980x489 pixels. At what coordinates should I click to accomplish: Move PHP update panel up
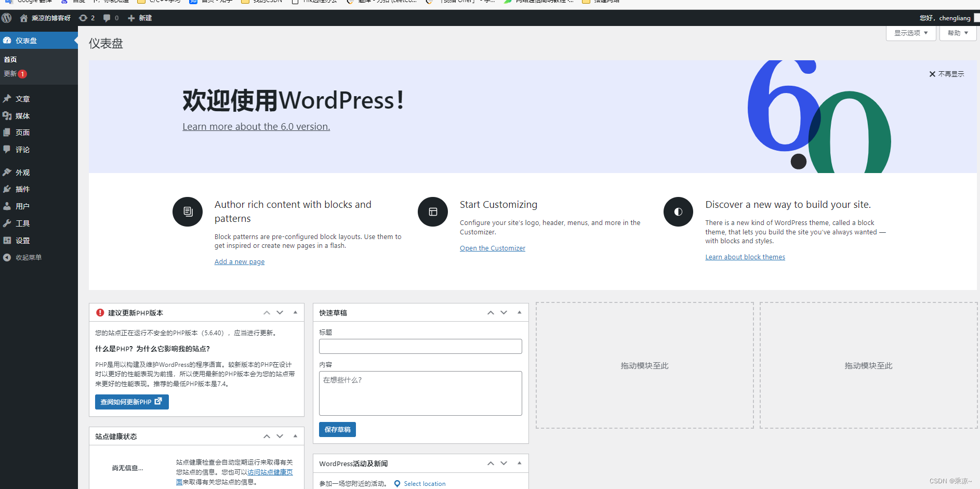click(267, 312)
